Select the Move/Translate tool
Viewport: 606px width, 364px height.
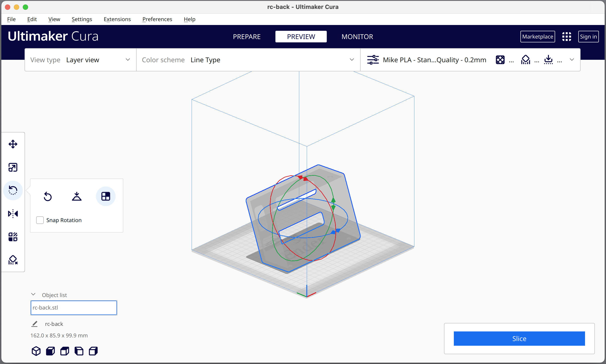pos(13,144)
